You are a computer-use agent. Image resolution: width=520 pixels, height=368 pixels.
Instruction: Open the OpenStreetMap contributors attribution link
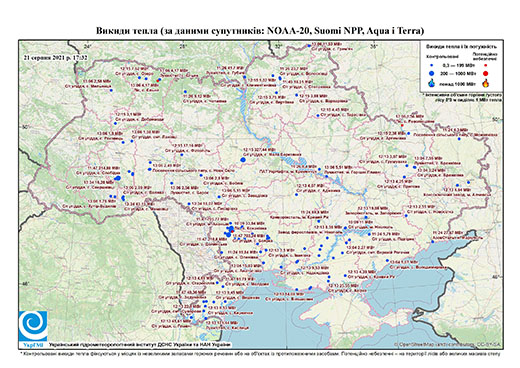448,344
